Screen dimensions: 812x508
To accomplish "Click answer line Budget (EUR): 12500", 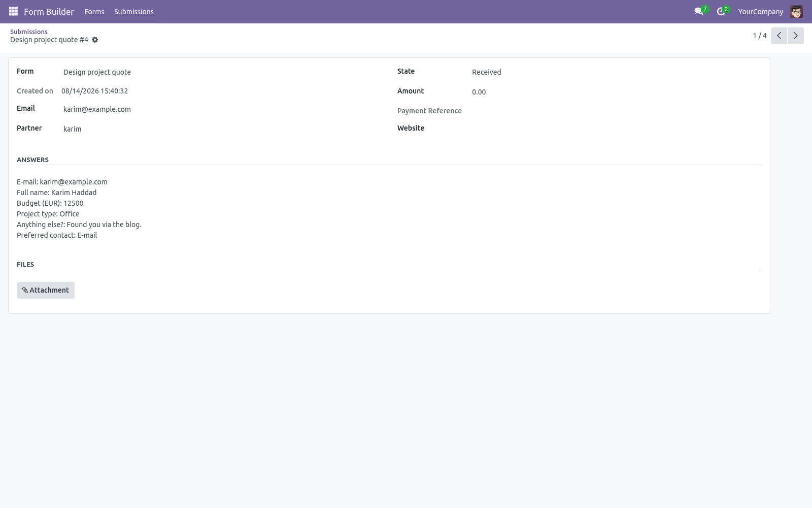I will [x=50, y=203].
